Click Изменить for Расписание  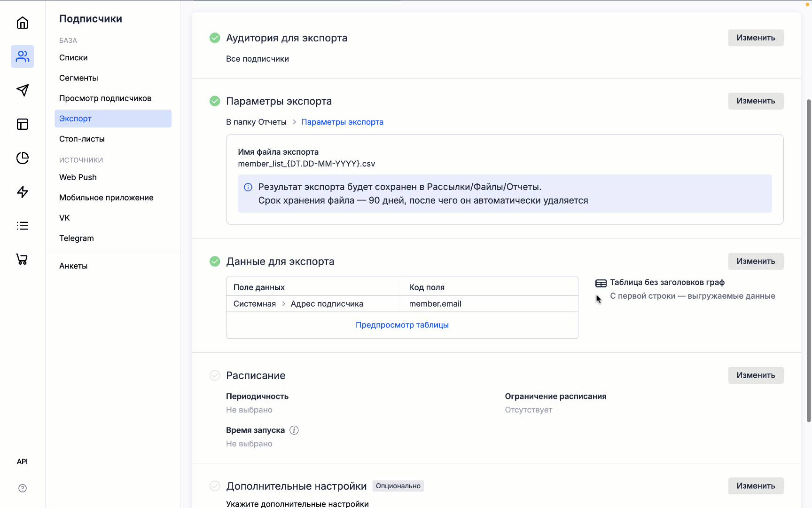pos(756,375)
